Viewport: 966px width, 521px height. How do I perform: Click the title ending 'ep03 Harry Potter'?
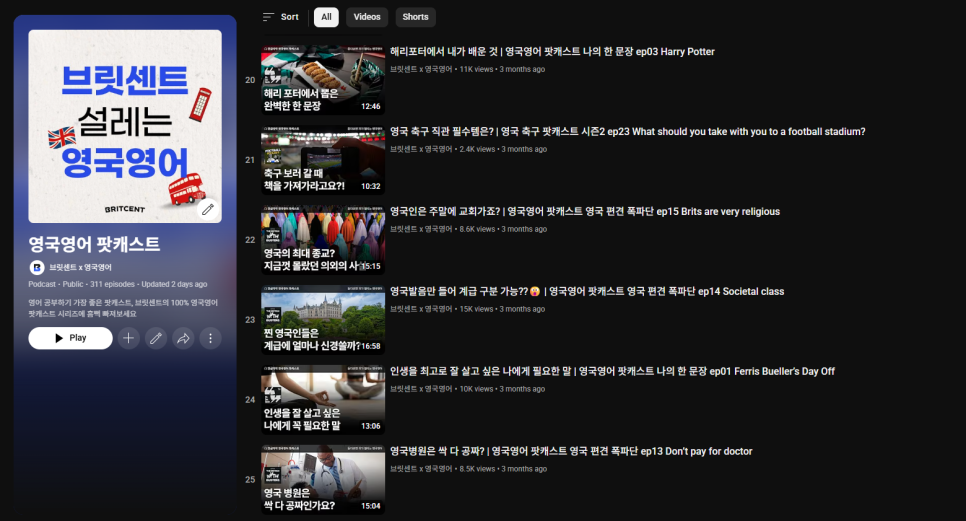click(x=552, y=52)
